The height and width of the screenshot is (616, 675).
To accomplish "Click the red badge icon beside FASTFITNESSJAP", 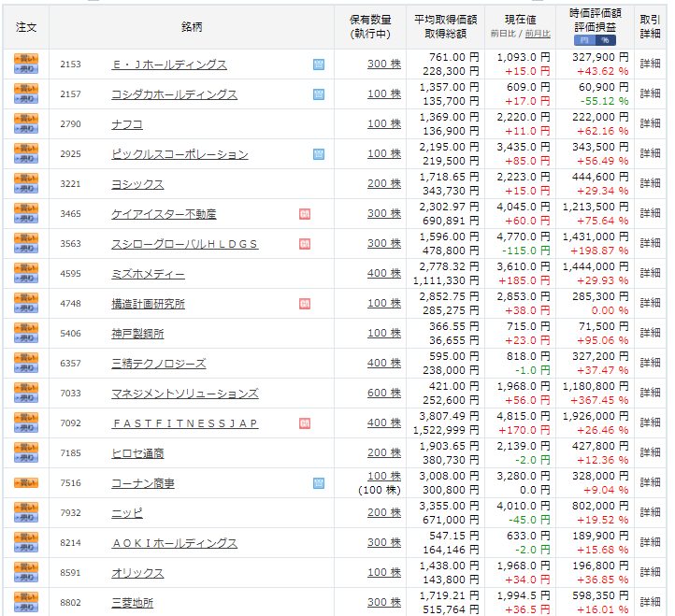I will pos(305,423).
